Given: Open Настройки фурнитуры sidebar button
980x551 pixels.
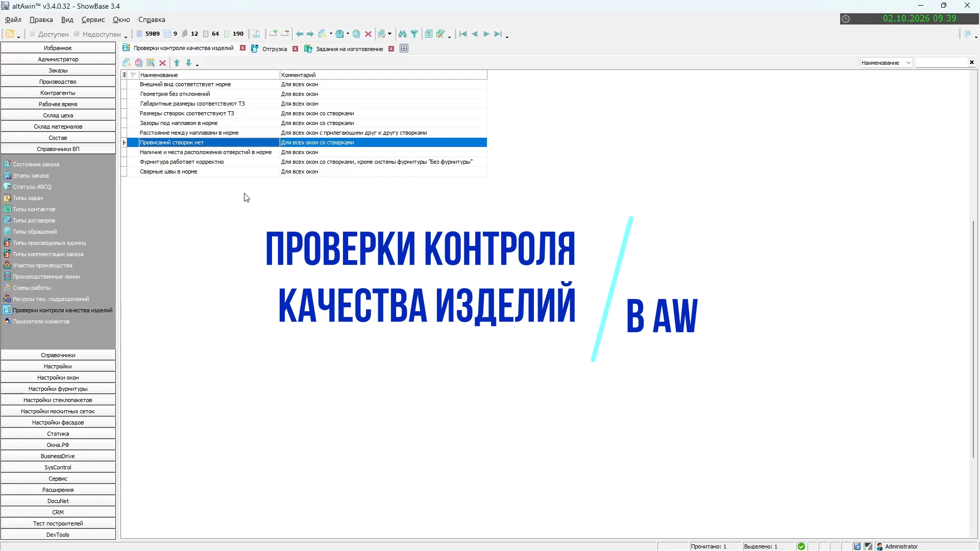Looking at the screenshot, I should pos(58,389).
